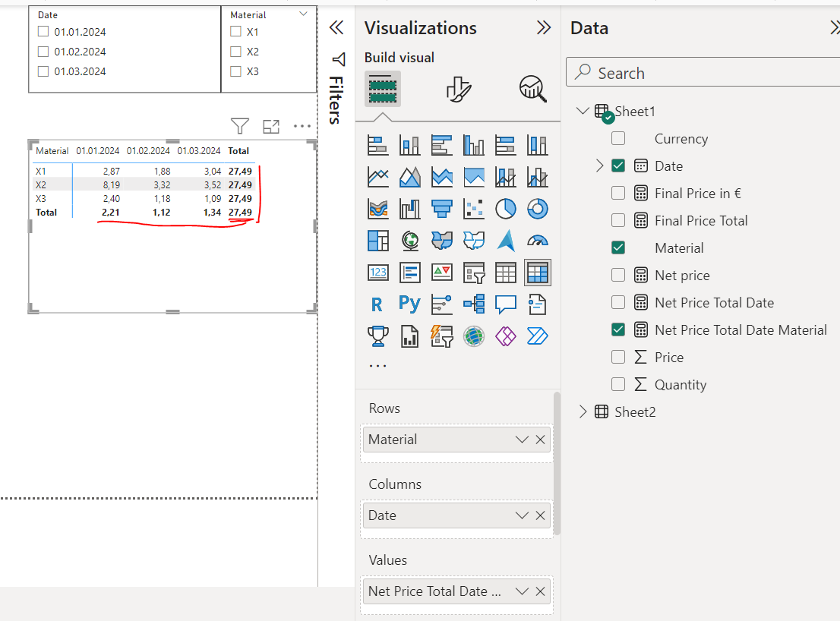Get more visuals via the ellipsis
This screenshot has width=840, height=621.
tap(377, 366)
